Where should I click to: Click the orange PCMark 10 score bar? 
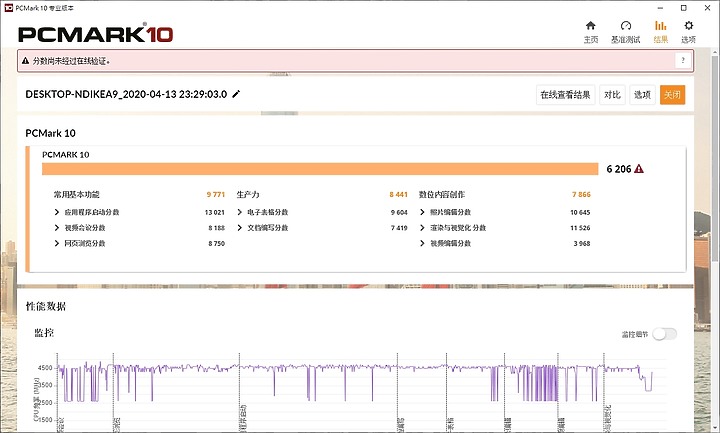[x=320, y=169]
